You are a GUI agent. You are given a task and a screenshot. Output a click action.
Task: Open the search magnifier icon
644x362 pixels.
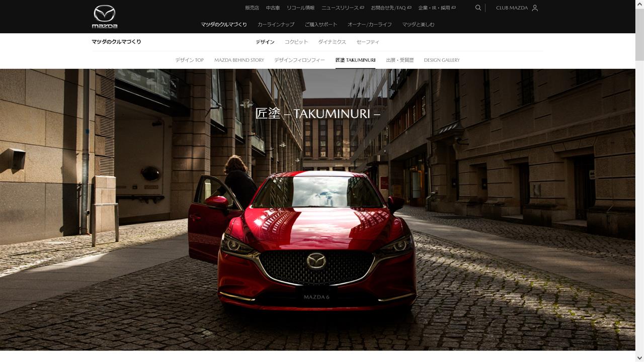click(478, 8)
